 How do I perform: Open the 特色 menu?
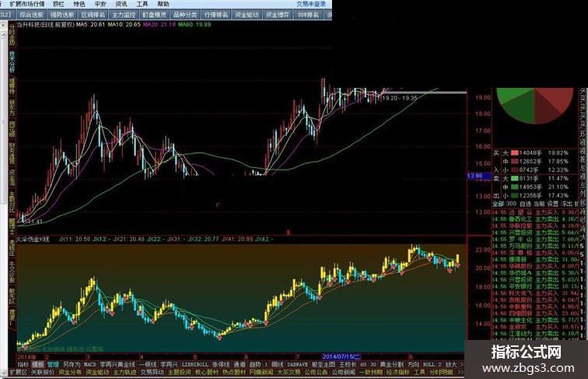point(79,4)
